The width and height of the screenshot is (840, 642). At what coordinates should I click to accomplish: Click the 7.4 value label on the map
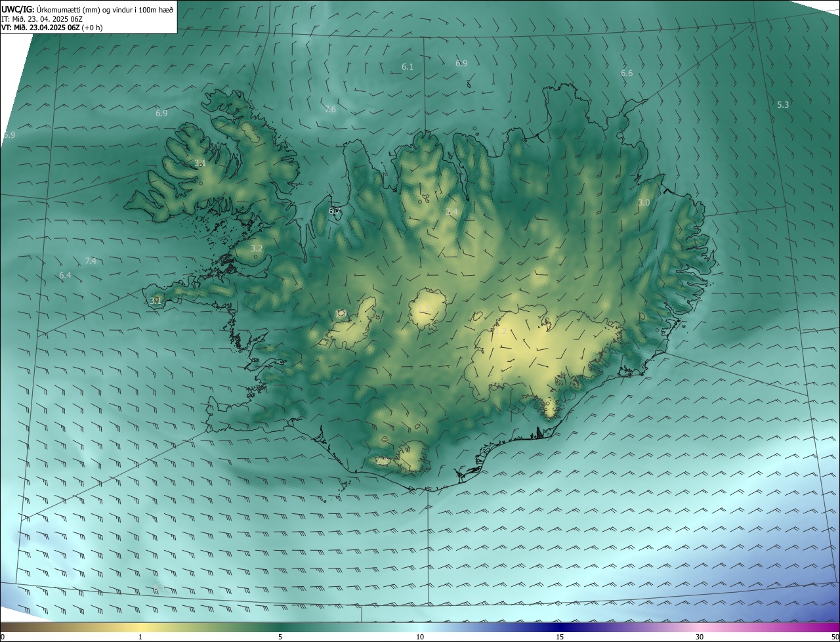[x=91, y=261]
